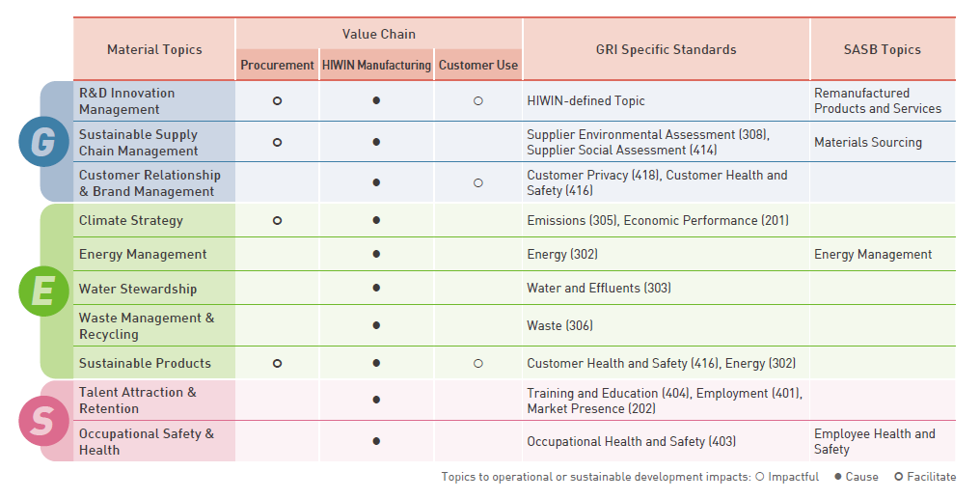Screen dimensions: 980x499
Task: Click the Remanufactured Products and Services cell
Action: (878, 100)
